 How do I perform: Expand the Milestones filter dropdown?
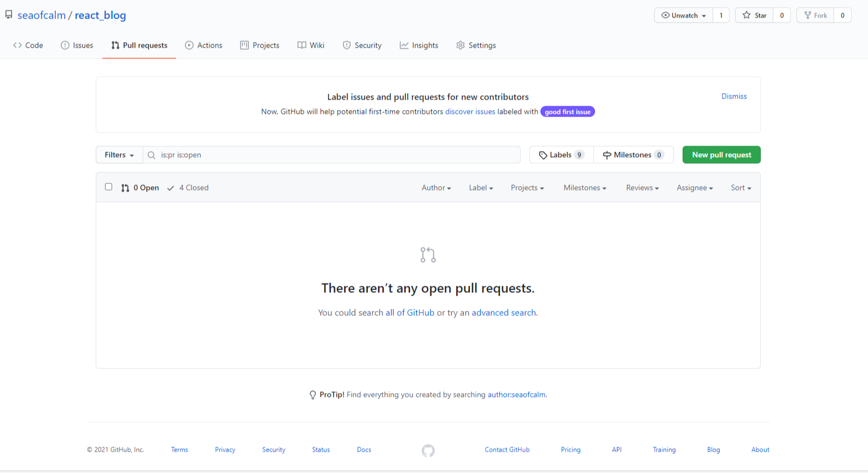pyautogui.click(x=585, y=188)
